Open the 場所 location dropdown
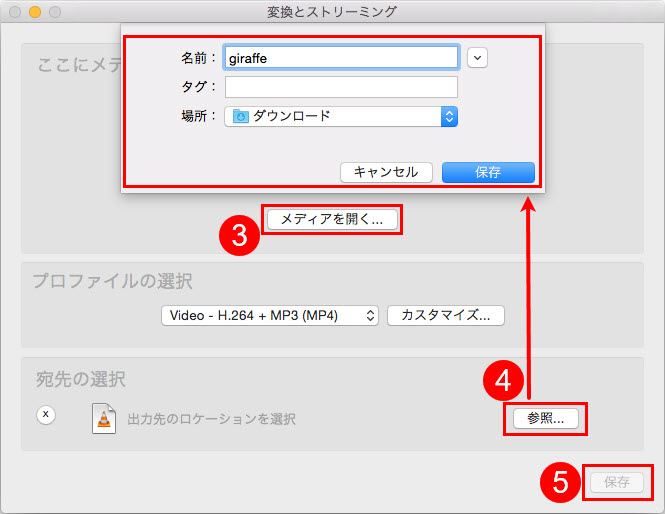The height and width of the screenshot is (514, 665). 341,116
